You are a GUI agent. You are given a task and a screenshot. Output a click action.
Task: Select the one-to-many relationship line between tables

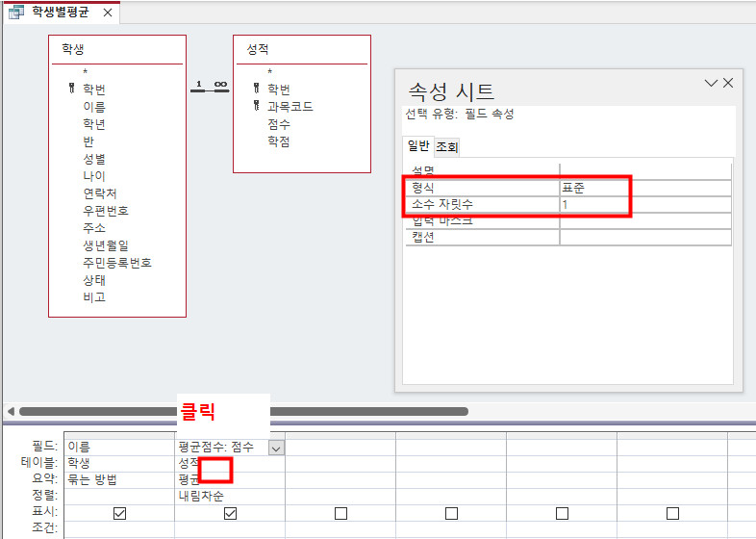point(209,89)
